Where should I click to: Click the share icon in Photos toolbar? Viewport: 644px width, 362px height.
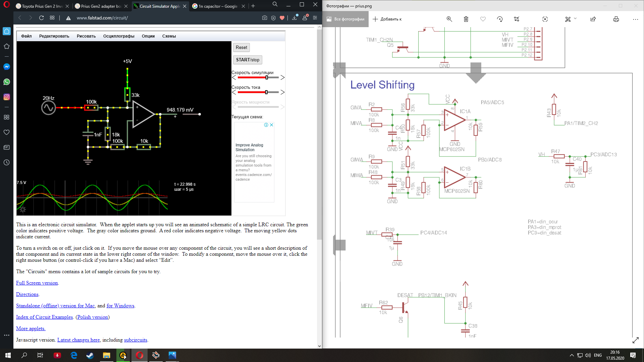pyautogui.click(x=593, y=19)
